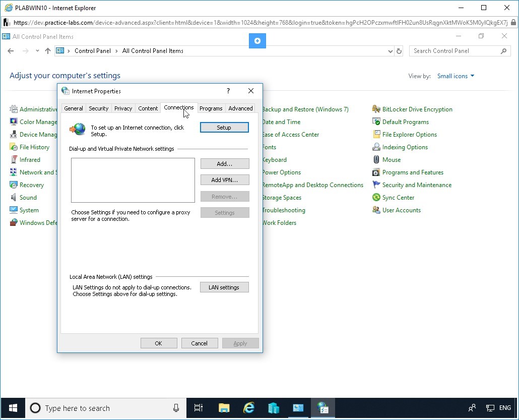The width and height of the screenshot is (519, 420).
Task: Refresh the Control Panel address bar
Action: click(x=399, y=51)
